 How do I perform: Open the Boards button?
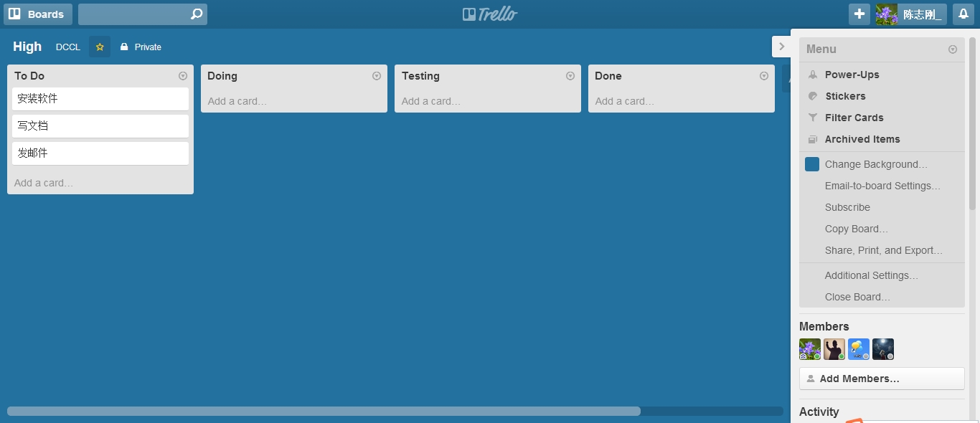click(37, 14)
